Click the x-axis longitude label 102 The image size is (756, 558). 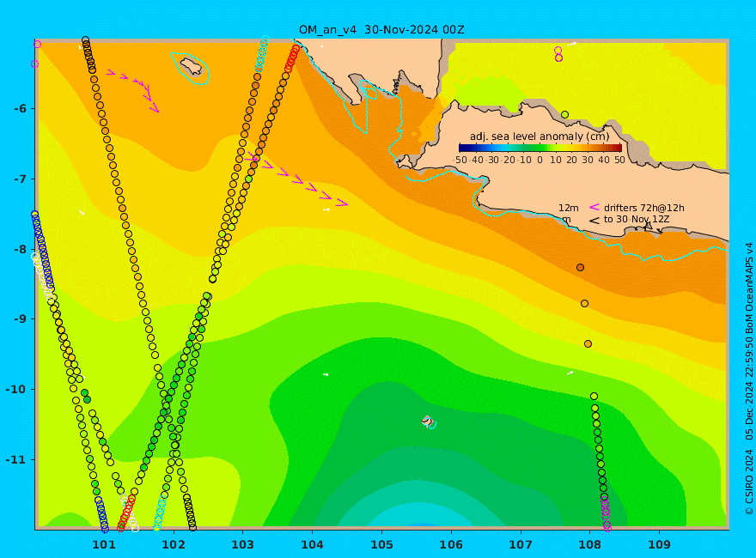click(173, 544)
